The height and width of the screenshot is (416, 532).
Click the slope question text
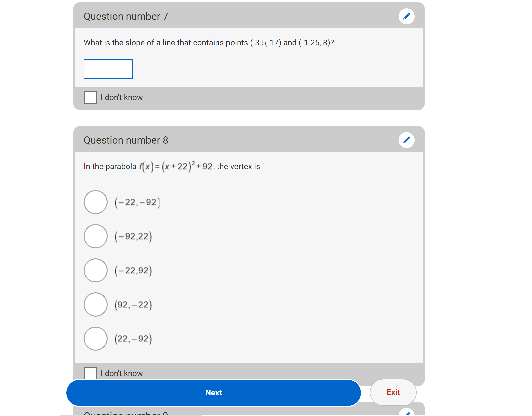(209, 43)
